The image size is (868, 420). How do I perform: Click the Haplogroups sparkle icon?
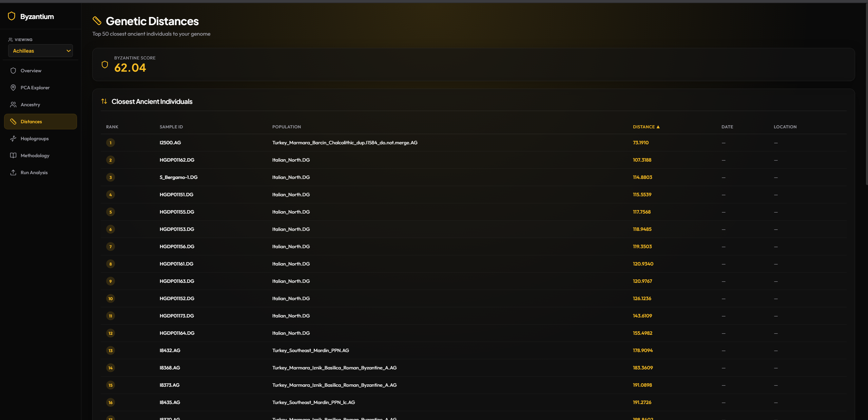(13, 139)
